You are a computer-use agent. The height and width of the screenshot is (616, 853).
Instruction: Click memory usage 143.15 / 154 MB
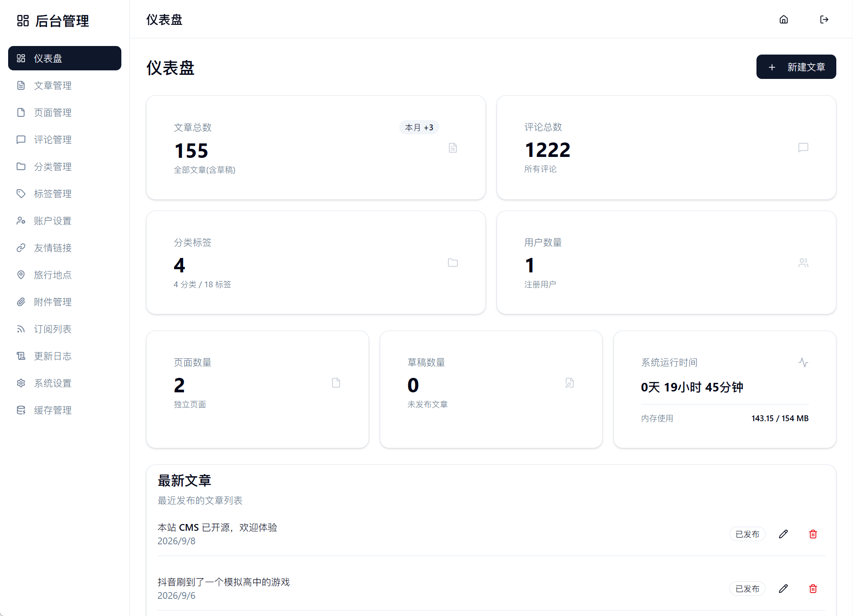(x=780, y=418)
